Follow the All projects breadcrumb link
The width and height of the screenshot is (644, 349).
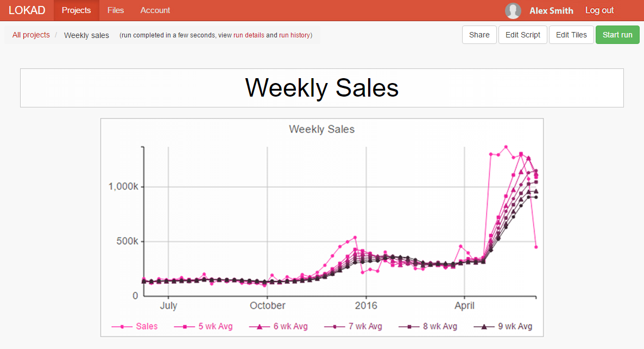coord(31,35)
